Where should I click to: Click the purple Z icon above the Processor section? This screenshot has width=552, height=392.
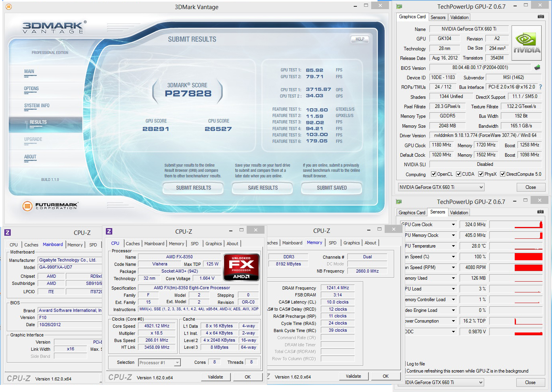(109, 231)
